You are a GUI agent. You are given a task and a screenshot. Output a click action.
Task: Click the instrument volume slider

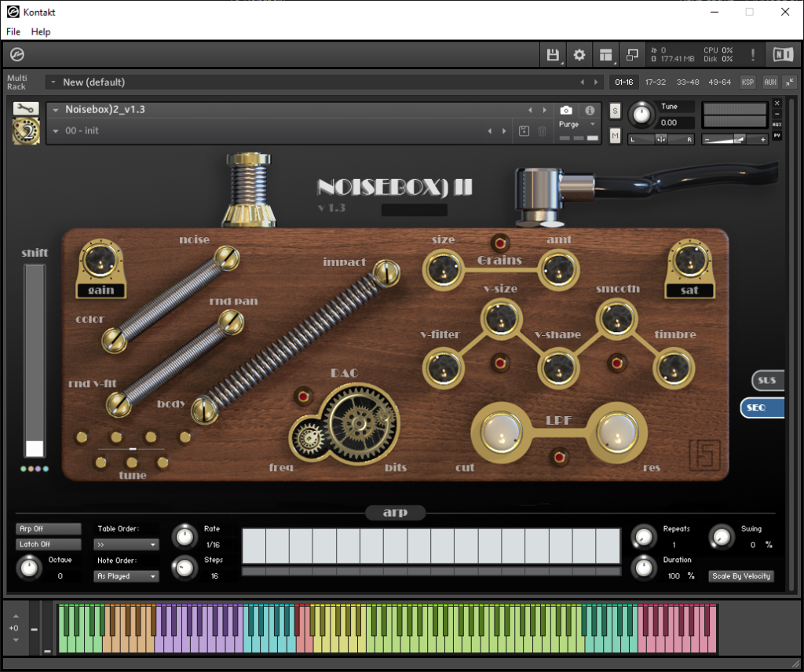click(x=734, y=139)
